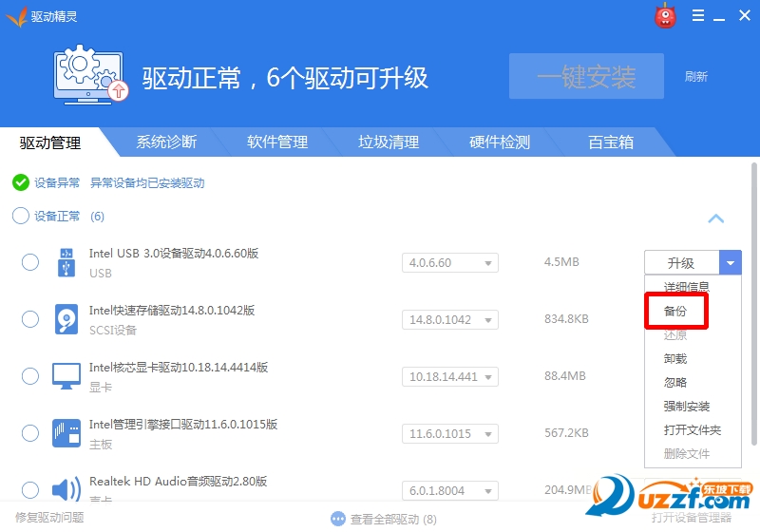Image resolution: width=760 pixels, height=532 pixels.
Task: Click the vertical scrollbar thumb
Action: tap(754, 304)
